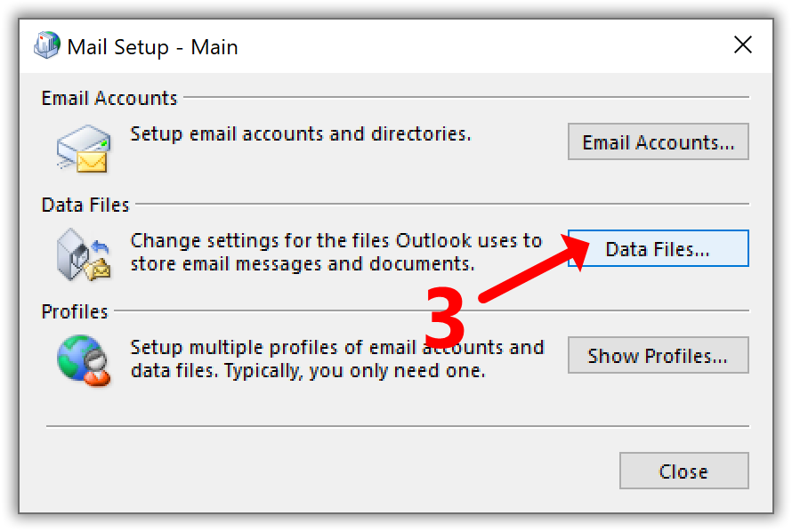This screenshot has height=532, width=792.
Task: Click the Close button at the bottom
Action: coord(684,471)
